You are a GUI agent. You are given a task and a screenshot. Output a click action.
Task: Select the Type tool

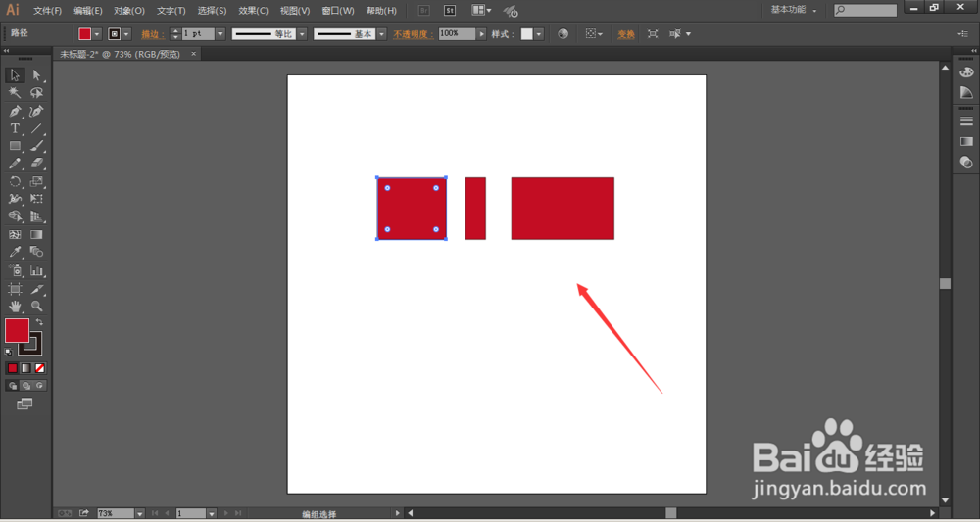15,128
